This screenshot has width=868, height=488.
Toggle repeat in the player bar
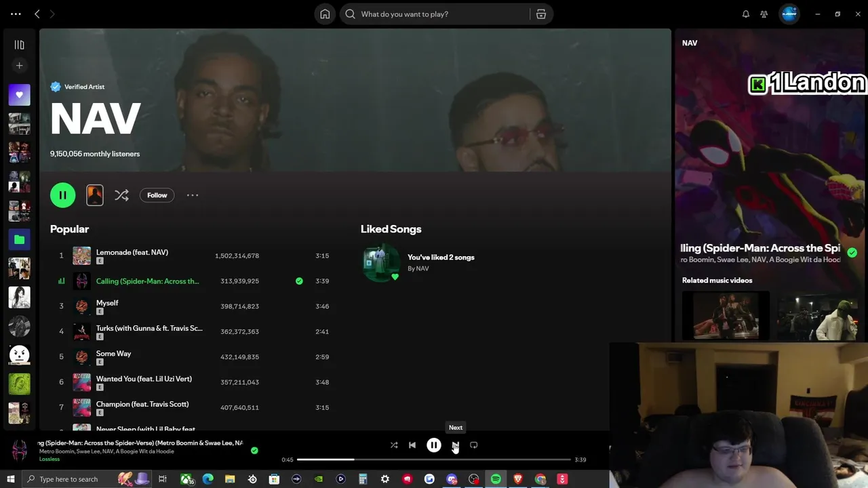474,445
